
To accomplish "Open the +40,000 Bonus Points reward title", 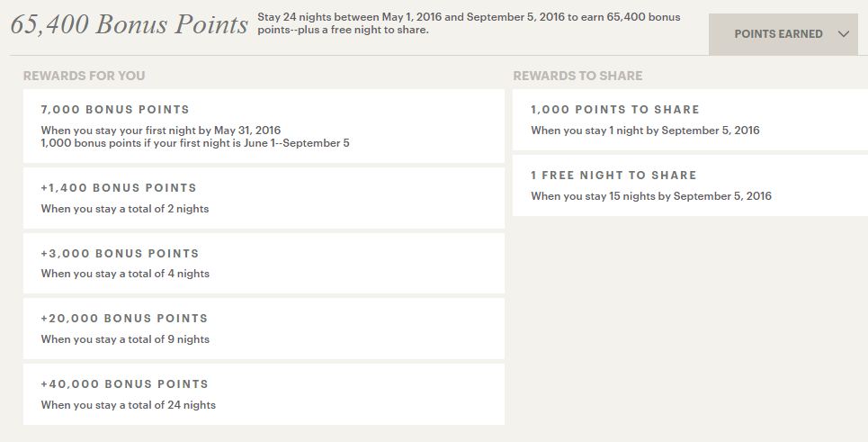I will (x=124, y=384).
